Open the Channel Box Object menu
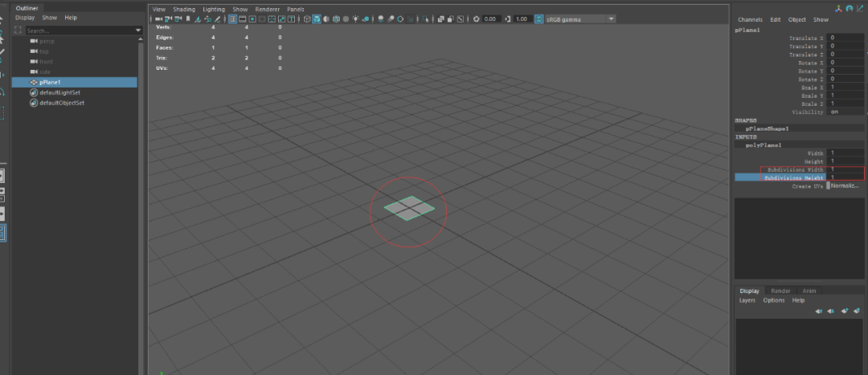The image size is (868, 375). (x=796, y=19)
